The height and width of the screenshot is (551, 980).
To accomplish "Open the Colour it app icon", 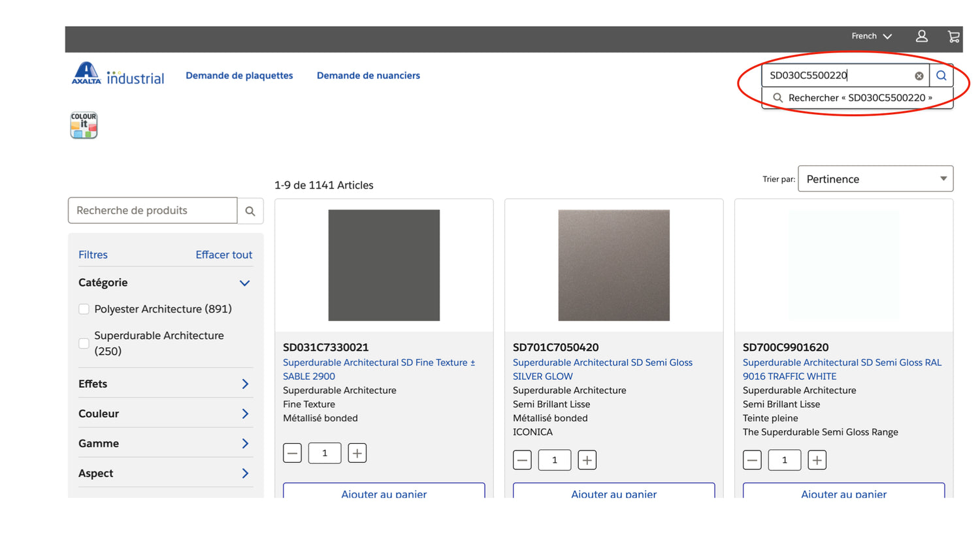I will click(x=84, y=125).
